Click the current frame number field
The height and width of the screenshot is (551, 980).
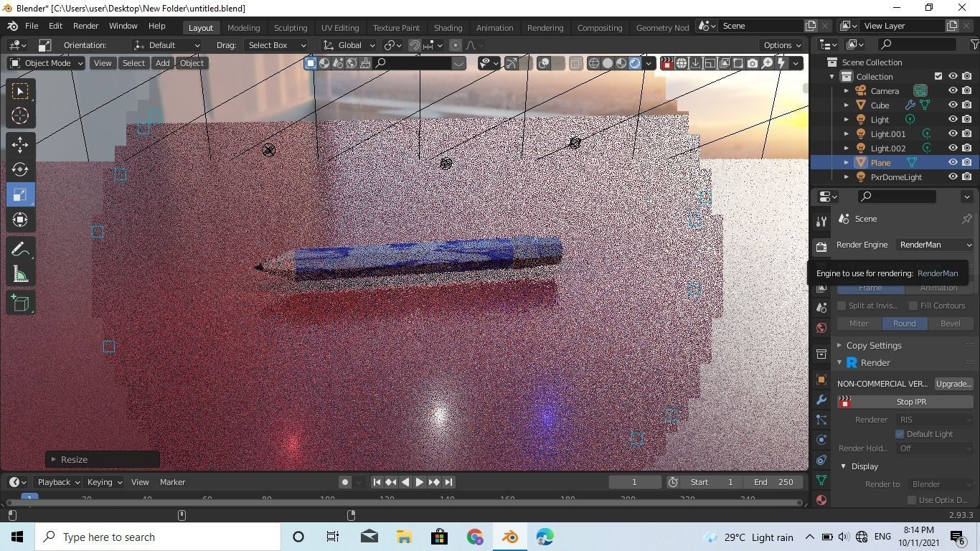tap(634, 482)
